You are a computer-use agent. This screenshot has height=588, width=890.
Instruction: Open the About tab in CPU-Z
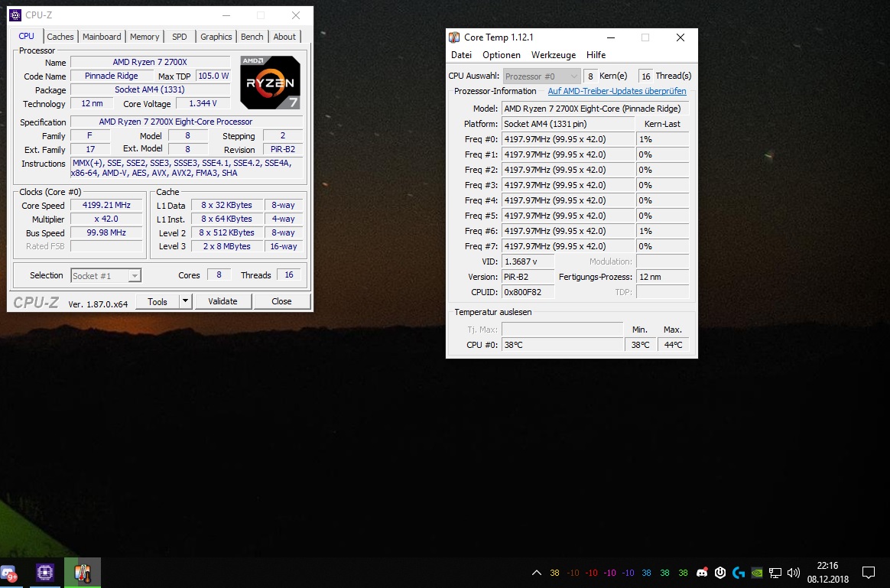point(284,37)
